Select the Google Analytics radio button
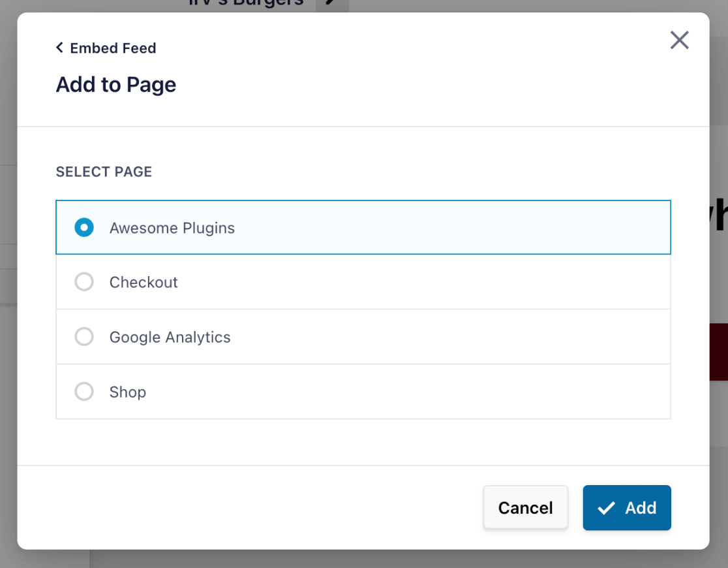 point(84,337)
